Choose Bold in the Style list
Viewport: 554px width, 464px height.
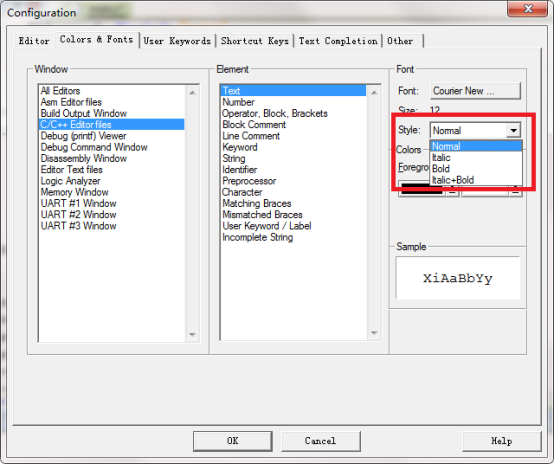(476, 169)
